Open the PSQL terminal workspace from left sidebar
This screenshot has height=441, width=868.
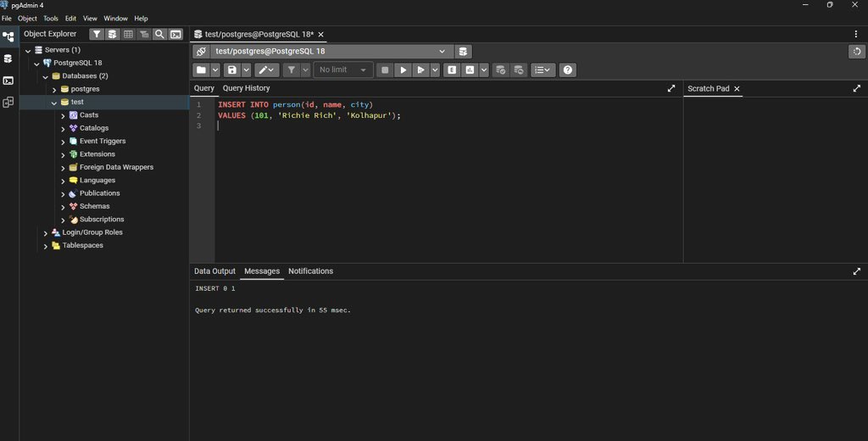point(8,81)
